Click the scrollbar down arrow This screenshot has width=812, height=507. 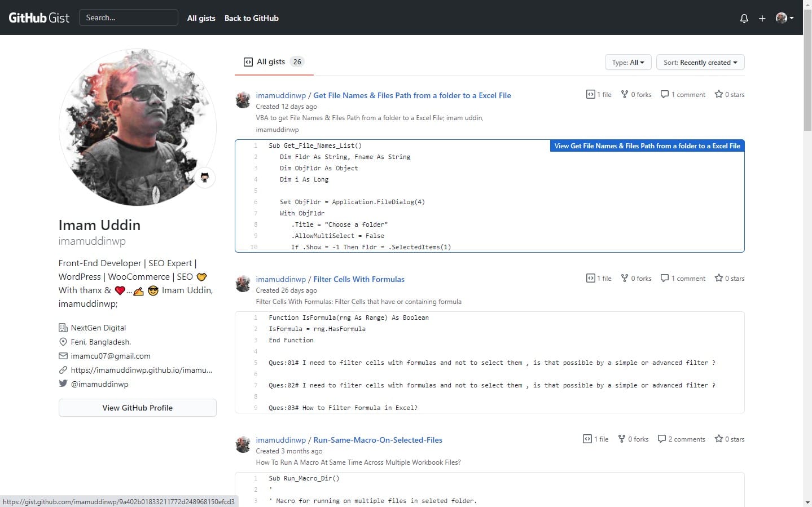807,502
